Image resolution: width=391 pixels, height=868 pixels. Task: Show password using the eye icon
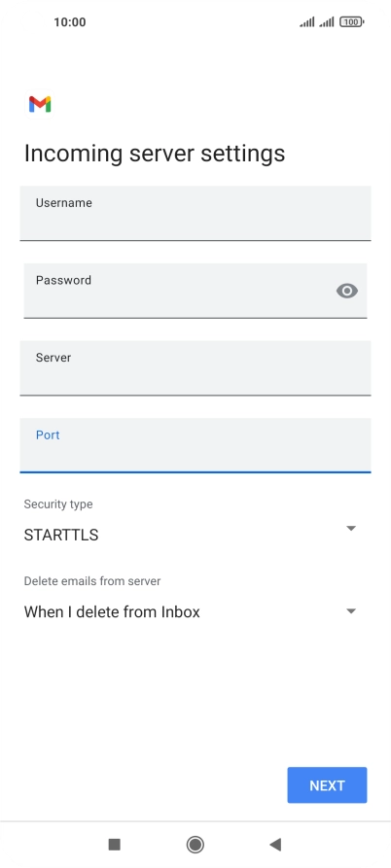pyautogui.click(x=346, y=291)
